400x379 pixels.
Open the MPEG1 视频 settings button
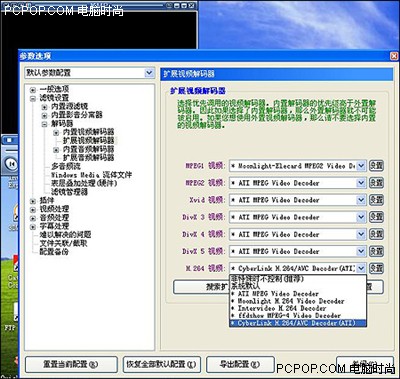click(x=376, y=165)
